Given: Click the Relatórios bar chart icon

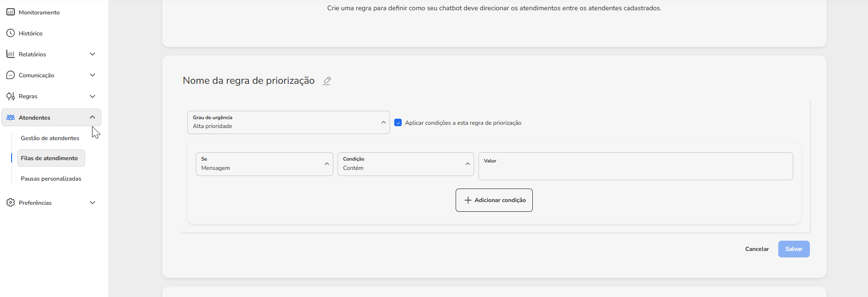Looking at the screenshot, I should (10, 54).
